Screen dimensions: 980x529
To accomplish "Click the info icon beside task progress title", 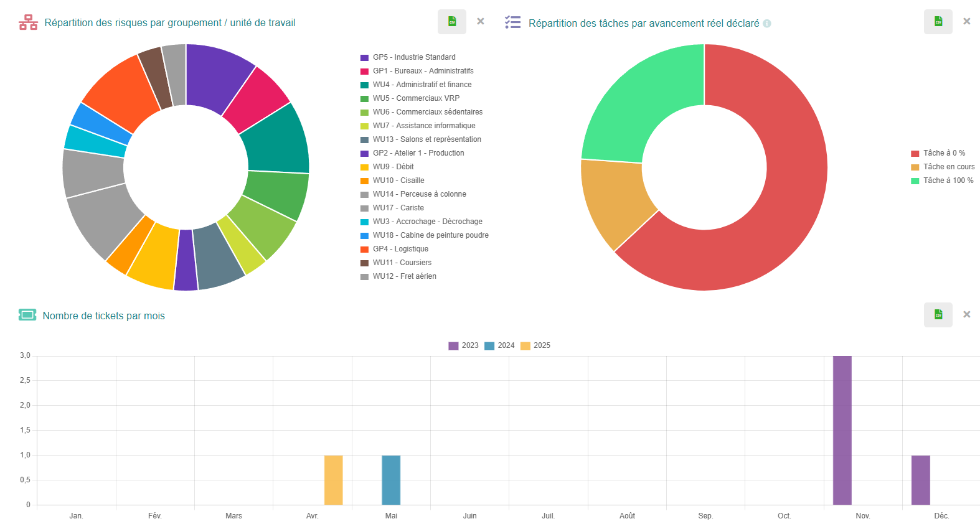I will pos(767,24).
